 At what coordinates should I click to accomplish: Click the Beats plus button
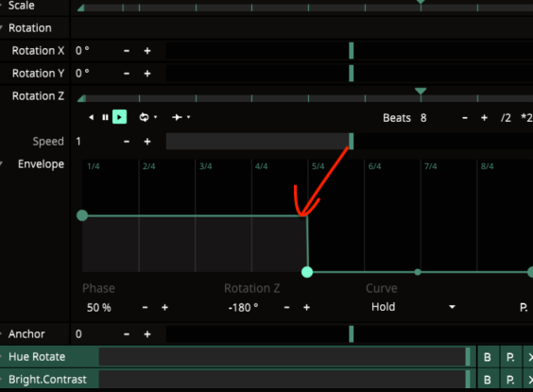(x=484, y=118)
